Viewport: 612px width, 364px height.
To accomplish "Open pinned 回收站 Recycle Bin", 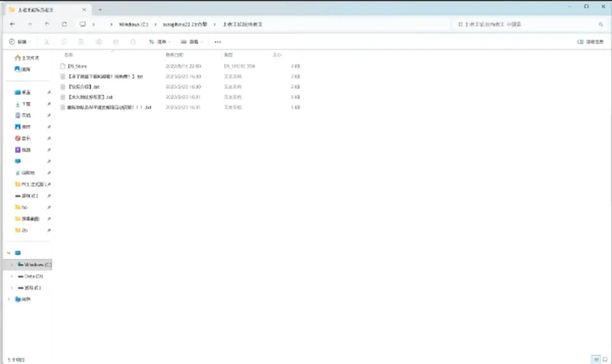I will (x=25, y=173).
